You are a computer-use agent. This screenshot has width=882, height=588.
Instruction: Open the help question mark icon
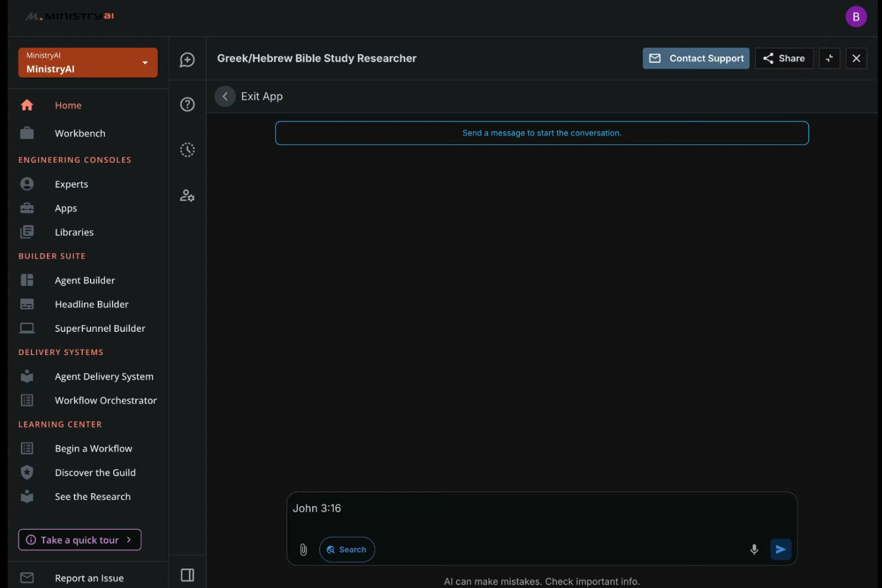click(x=187, y=104)
